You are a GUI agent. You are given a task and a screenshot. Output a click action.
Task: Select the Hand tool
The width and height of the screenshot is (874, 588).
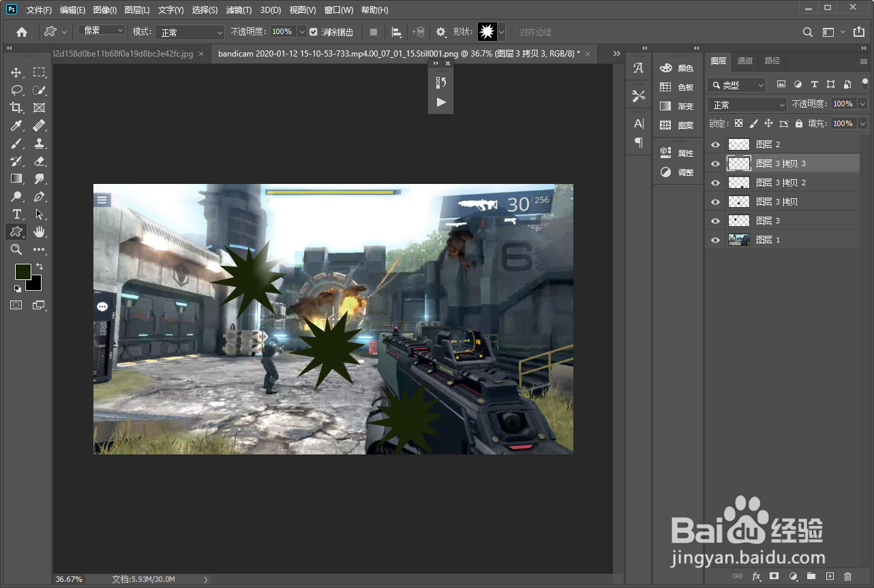point(39,232)
